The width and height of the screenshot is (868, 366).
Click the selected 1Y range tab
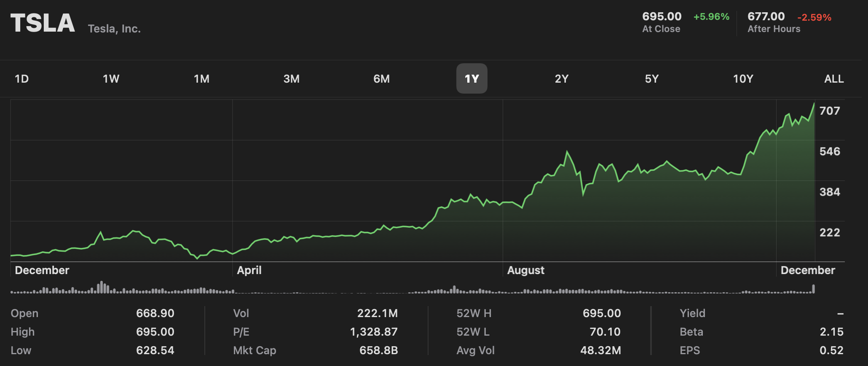pyautogui.click(x=472, y=78)
